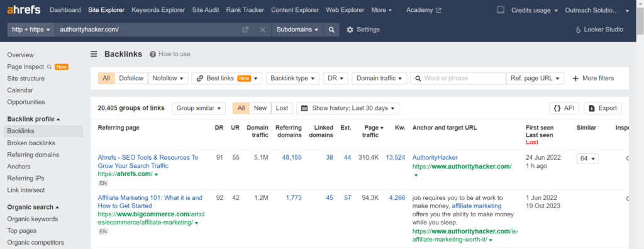
Task: Focus the Word or phrase search field
Action: 458,78
